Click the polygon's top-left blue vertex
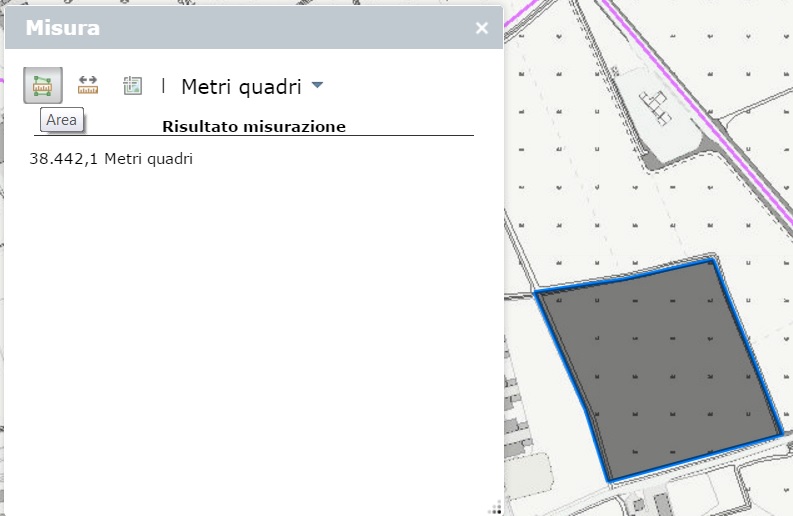The height and width of the screenshot is (516, 793). point(538,293)
